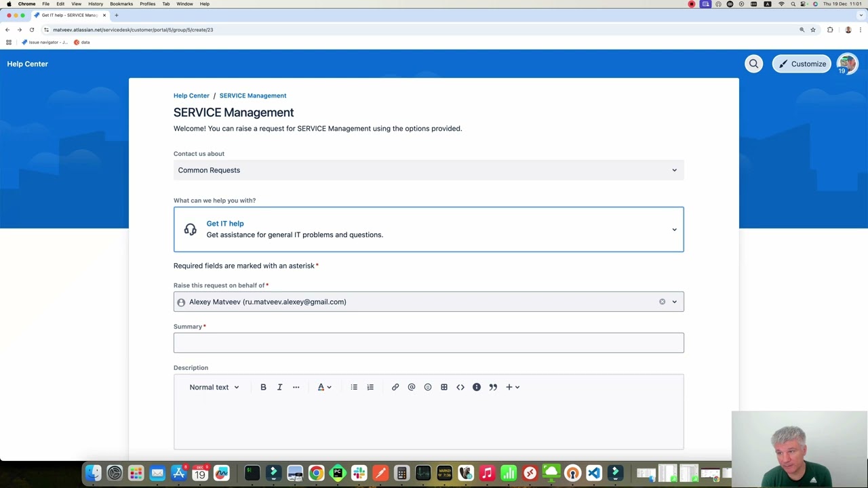
Task: Click the Wi-Fi icon in menu bar
Action: click(x=781, y=4)
